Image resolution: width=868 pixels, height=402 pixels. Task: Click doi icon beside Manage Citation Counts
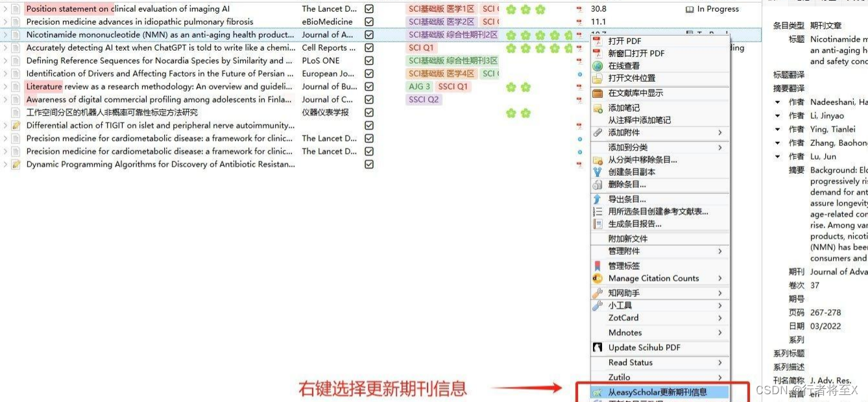[597, 278]
